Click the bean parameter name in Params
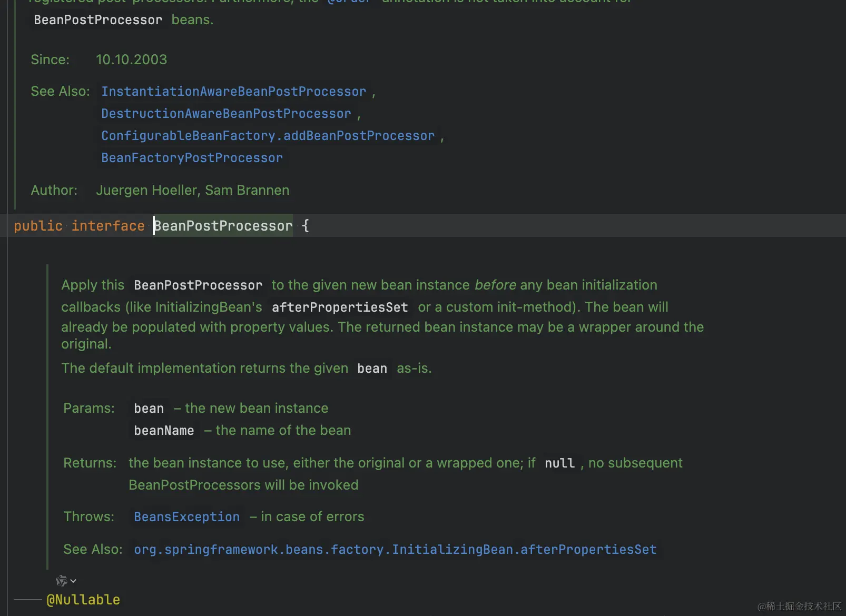Screen dimensions: 846x616 pos(149,409)
